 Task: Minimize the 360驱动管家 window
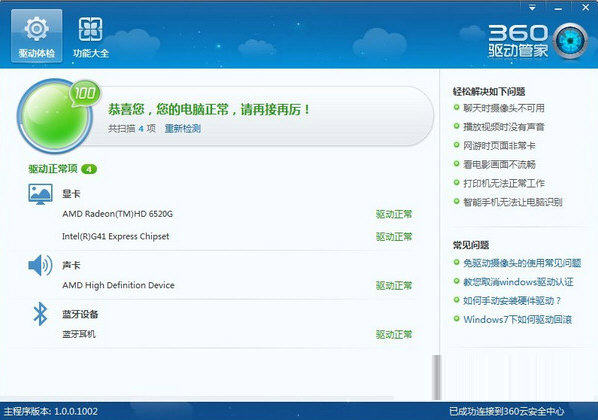[x=558, y=8]
